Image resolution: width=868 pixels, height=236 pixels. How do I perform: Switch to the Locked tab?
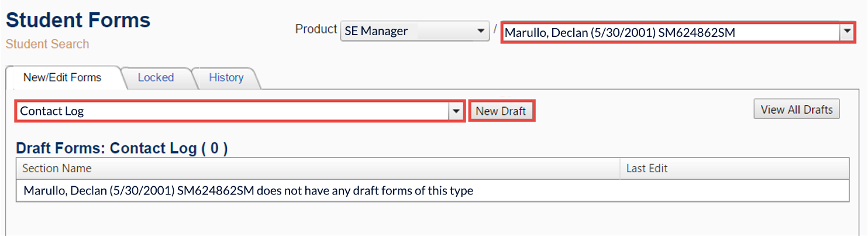click(156, 77)
